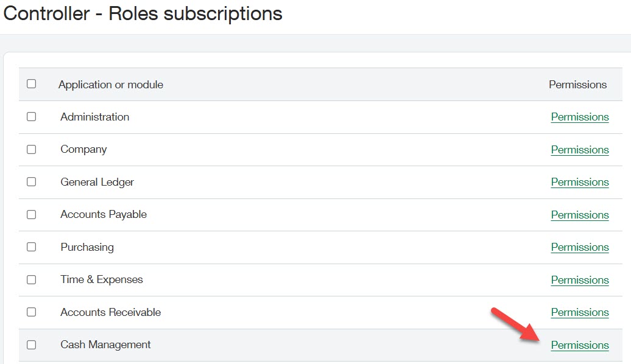
Task: Open Permissions for Accounts Receivable
Action: (579, 312)
